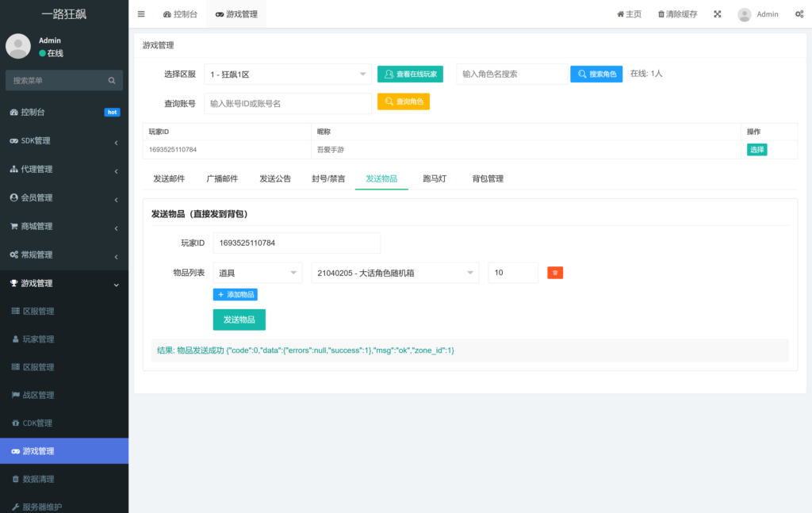This screenshot has height=513, width=812.
Task: Click the 一路狂飙 site title
Action: [64, 14]
